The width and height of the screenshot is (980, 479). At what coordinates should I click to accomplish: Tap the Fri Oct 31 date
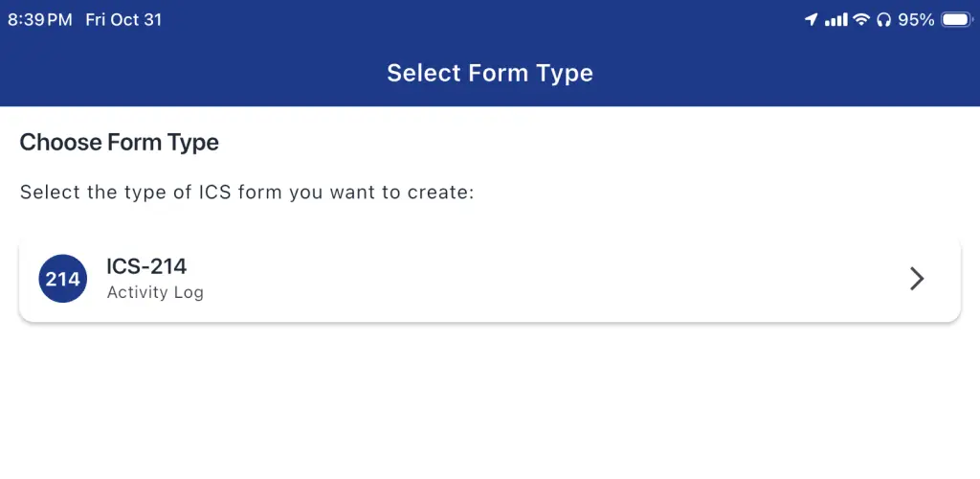[123, 20]
